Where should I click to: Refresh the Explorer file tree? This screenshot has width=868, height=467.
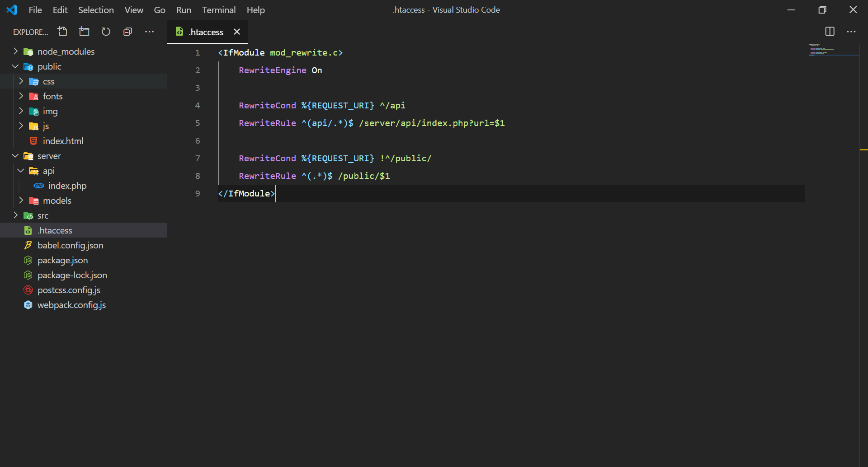click(106, 32)
